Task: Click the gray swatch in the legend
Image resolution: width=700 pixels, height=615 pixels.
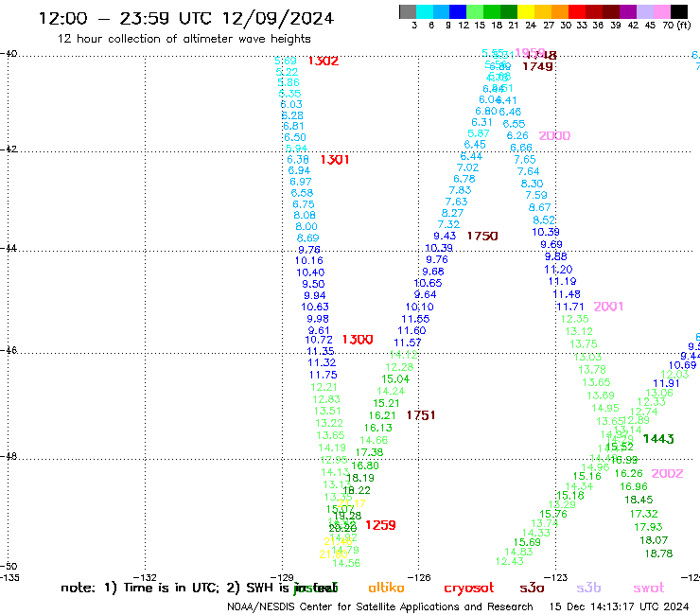Action: tap(408, 11)
